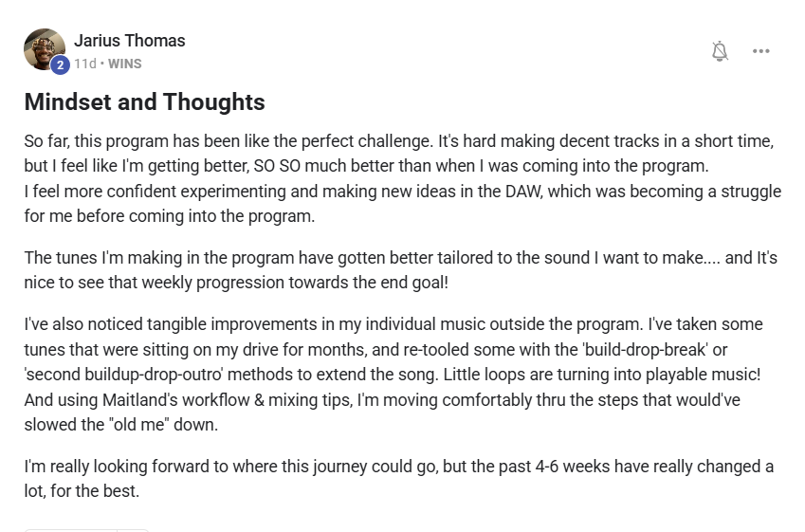Click the paragraph starting 'I'm really looking forward'
The width and height of the screenshot is (805, 532).
pyautogui.click(x=399, y=479)
